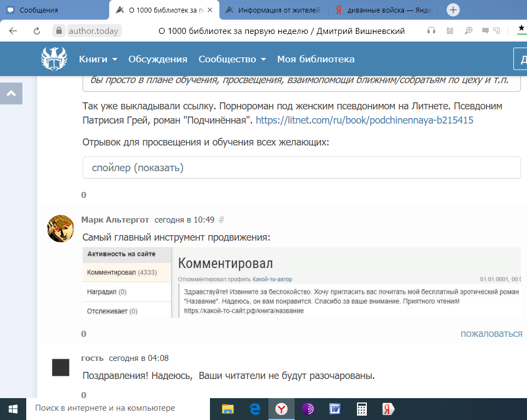Viewport: 527px width, 420px height.
Task: Click the Author.Today eagle logo
Action: (54, 59)
